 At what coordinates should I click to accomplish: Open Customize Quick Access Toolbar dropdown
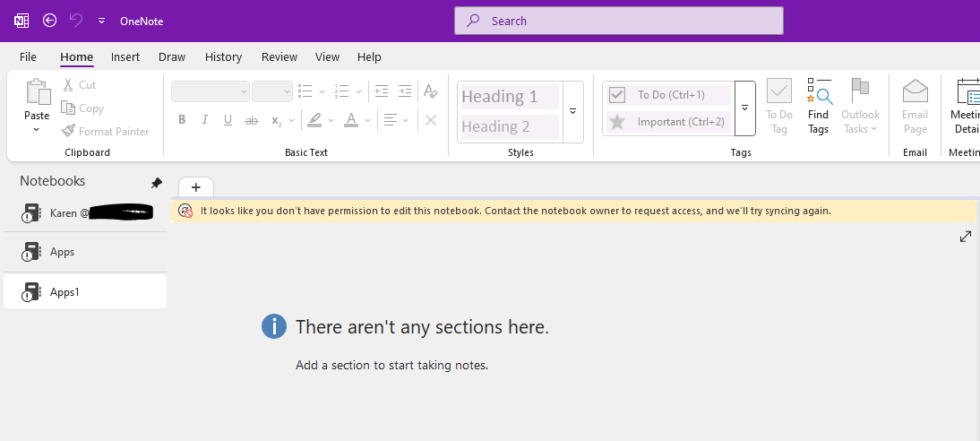[x=101, y=21]
